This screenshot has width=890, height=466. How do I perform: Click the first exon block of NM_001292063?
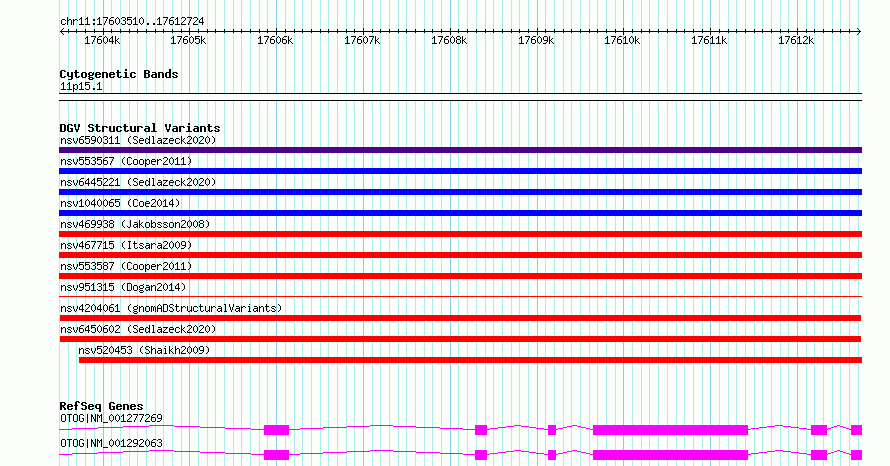tap(276, 455)
